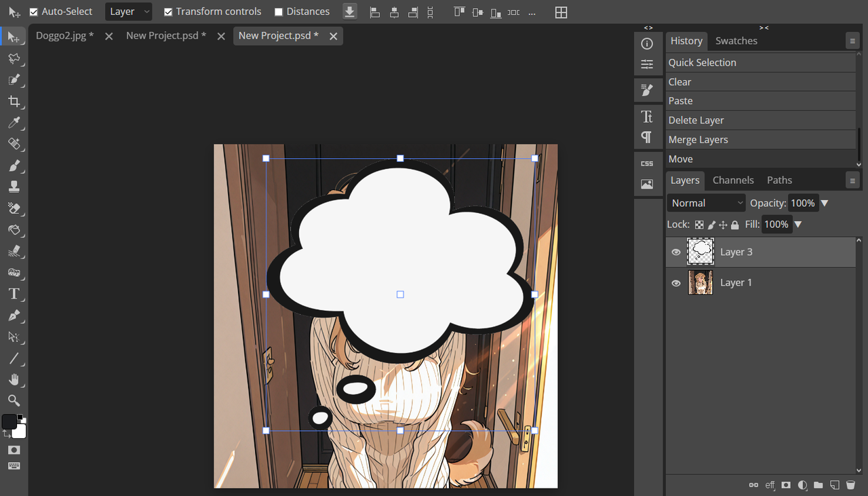The height and width of the screenshot is (496, 868).
Task: Toggle lock all (padlock)
Action: pyautogui.click(x=735, y=225)
